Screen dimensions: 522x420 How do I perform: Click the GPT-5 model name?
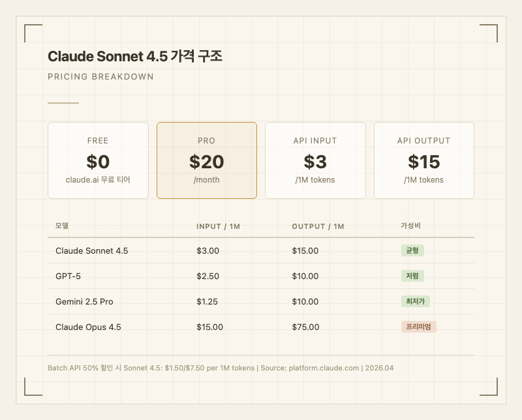click(69, 276)
